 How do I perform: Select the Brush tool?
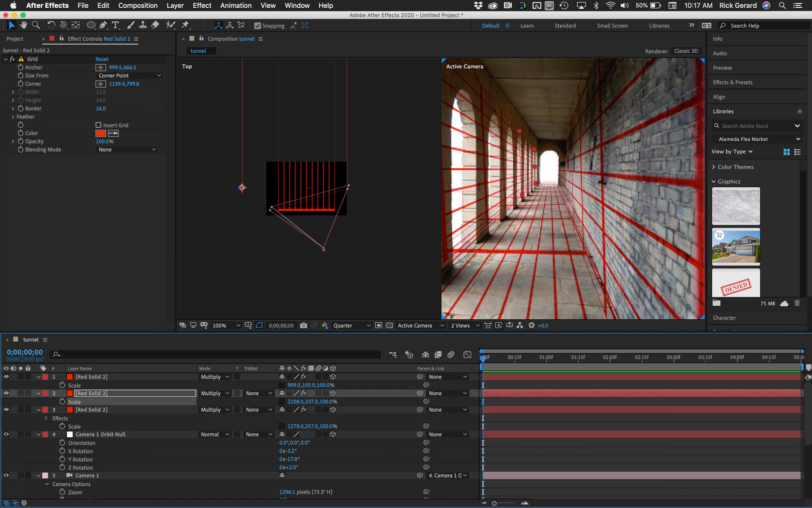pyautogui.click(x=131, y=25)
